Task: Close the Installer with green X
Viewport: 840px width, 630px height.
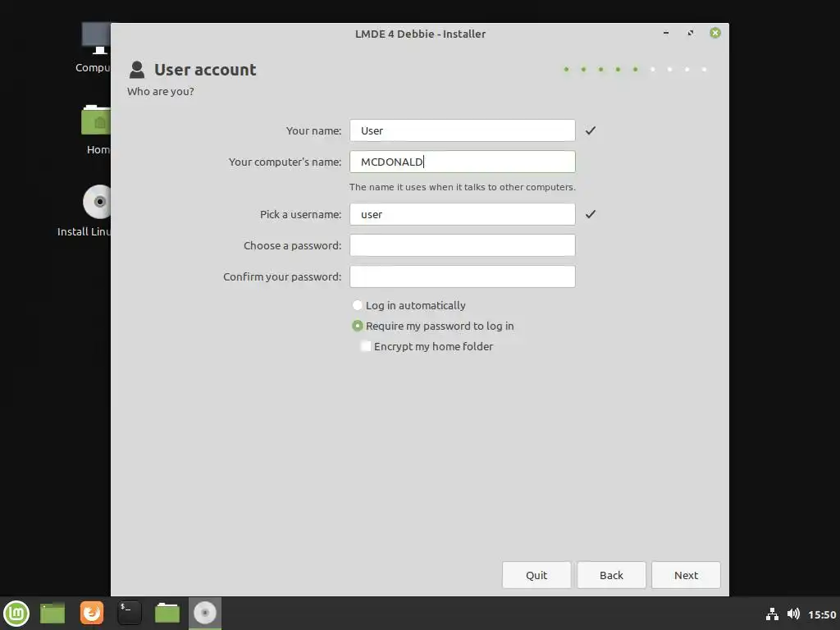Action: point(715,33)
